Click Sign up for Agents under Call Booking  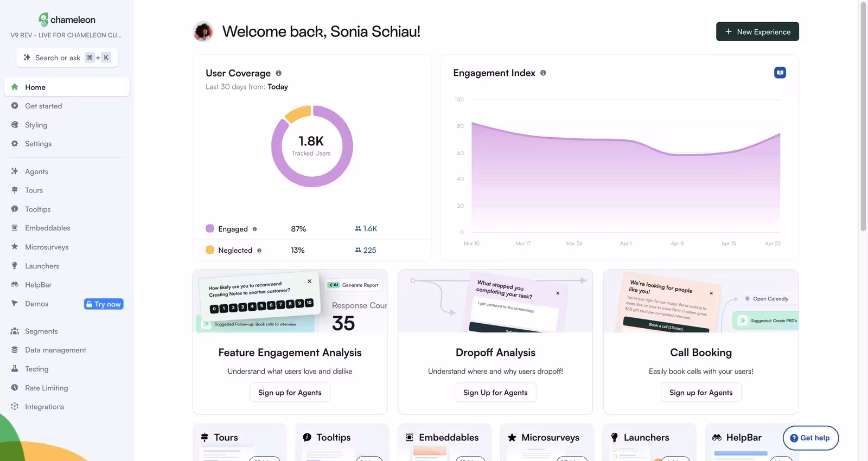pos(701,393)
